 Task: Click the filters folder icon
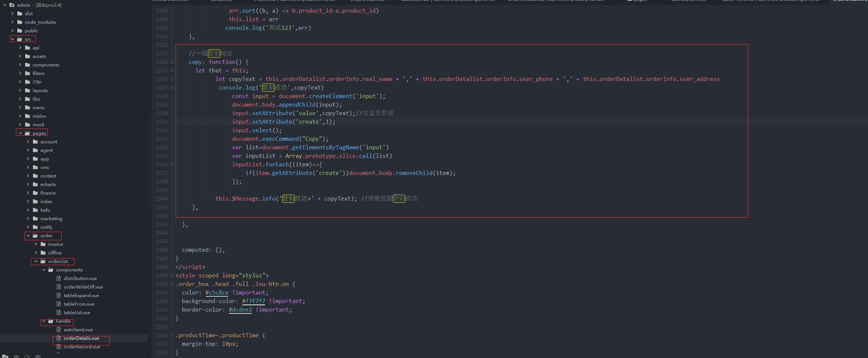click(x=27, y=73)
